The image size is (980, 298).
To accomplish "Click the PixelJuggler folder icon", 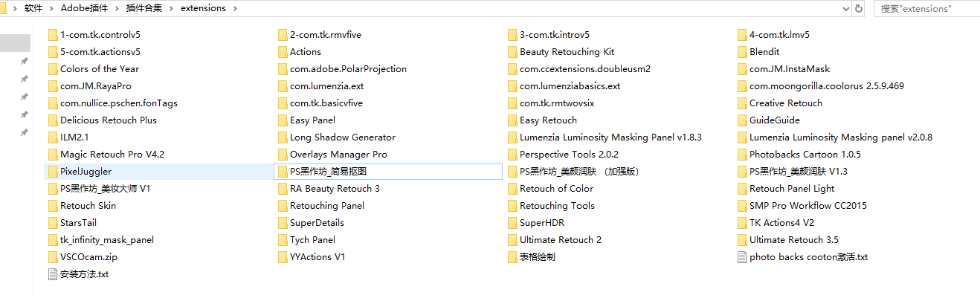I will coord(53,172).
